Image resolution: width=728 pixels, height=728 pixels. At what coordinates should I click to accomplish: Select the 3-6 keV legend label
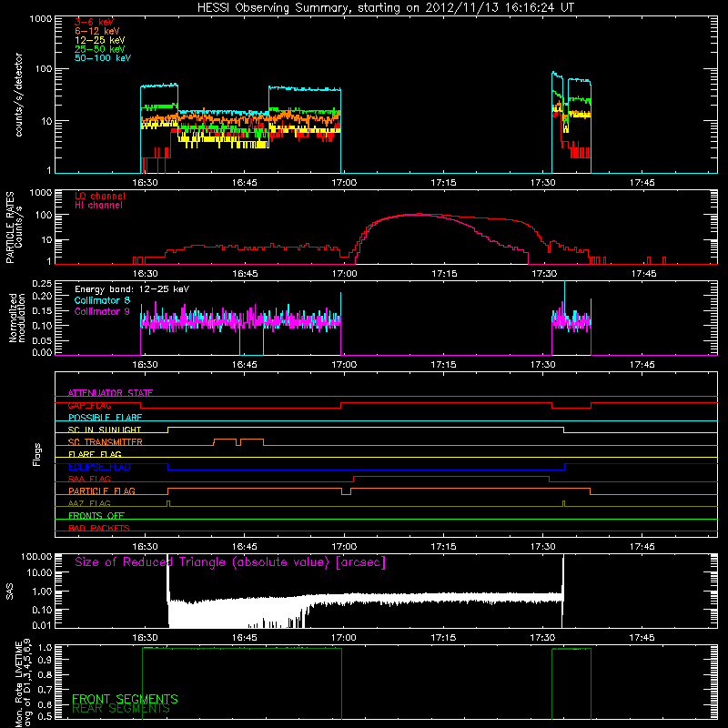95,22
